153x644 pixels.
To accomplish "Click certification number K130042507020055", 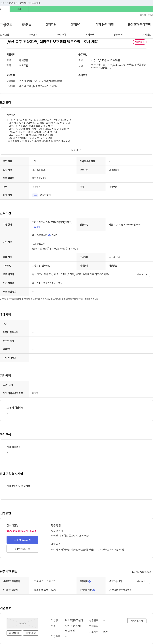I will (x=120, y=590).
